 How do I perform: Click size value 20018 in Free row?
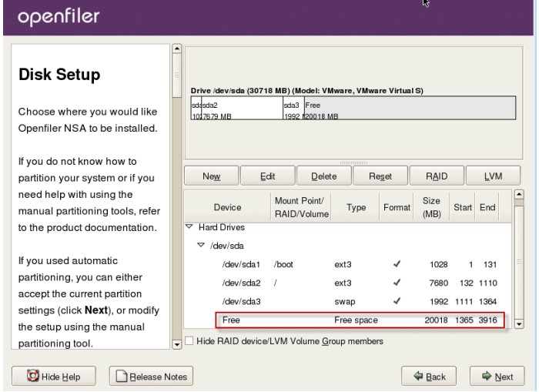pos(436,320)
